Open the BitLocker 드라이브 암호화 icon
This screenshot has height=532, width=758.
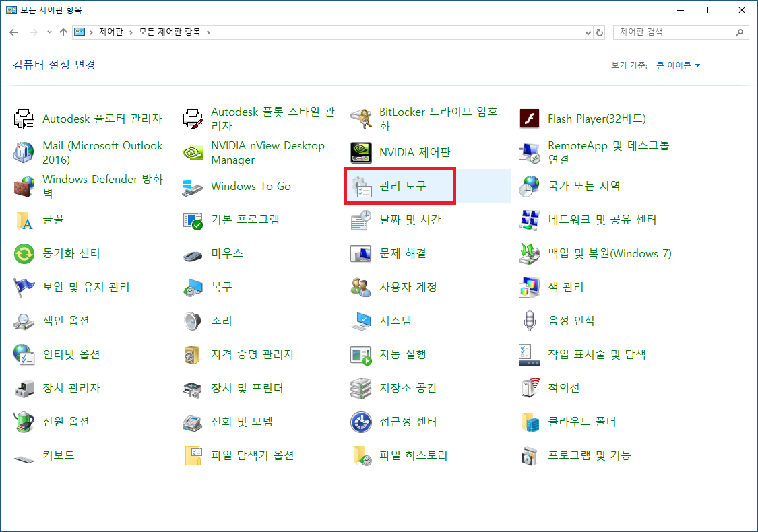361,119
